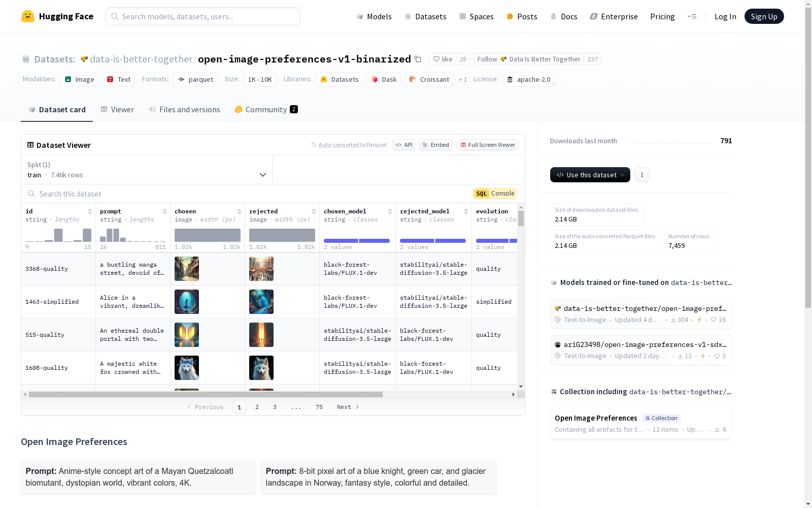Viewport: 812px width, 508px height.
Task: Open the API button in viewer
Action: point(404,145)
